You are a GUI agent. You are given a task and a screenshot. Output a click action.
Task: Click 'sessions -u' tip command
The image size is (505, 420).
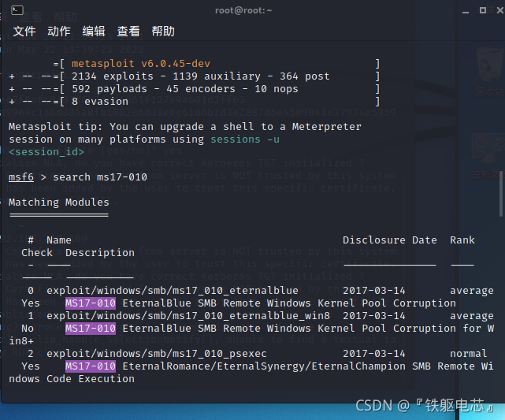click(245, 139)
